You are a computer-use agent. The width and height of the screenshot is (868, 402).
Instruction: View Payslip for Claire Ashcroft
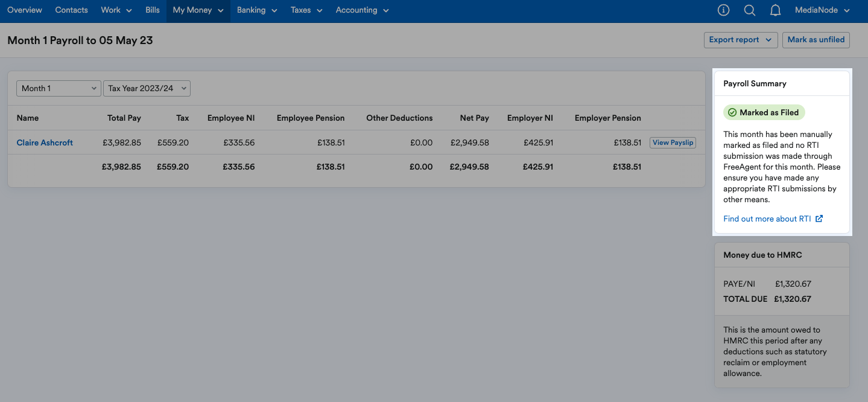coord(673,143)
